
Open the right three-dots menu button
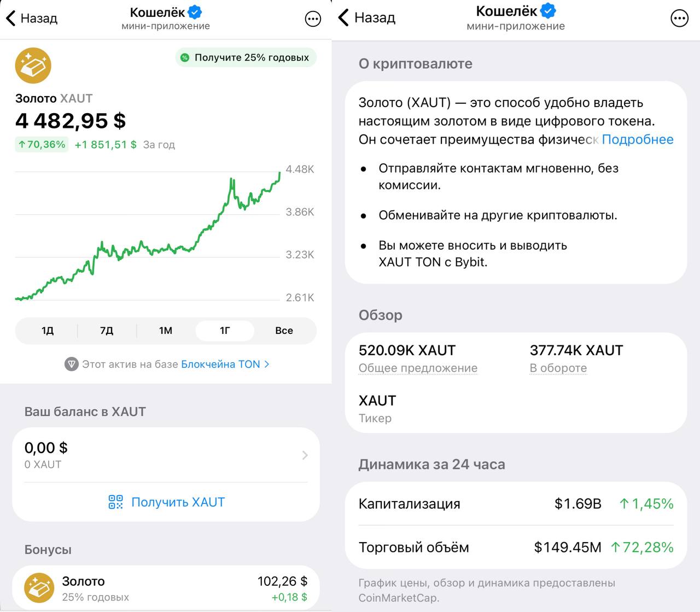point(679,19)
